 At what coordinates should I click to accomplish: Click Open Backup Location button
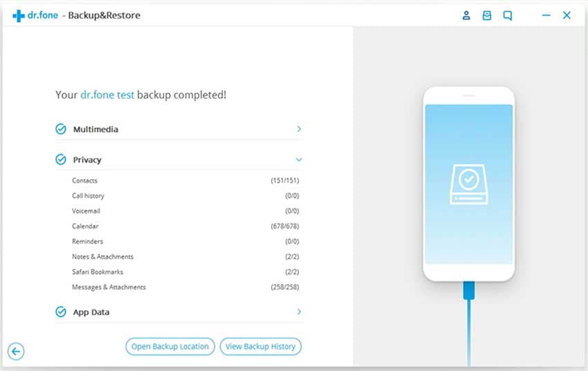[170, 346]
